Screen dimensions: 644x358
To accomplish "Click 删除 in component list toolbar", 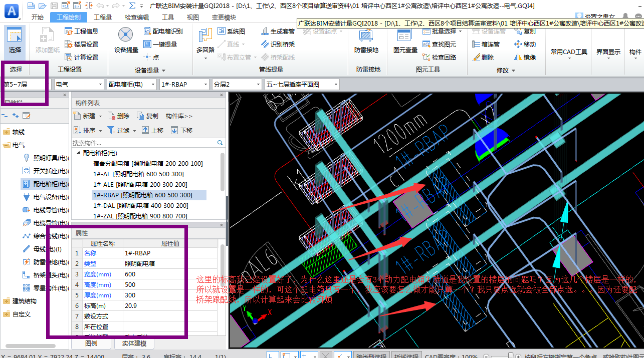I will [x=118, y=116].
